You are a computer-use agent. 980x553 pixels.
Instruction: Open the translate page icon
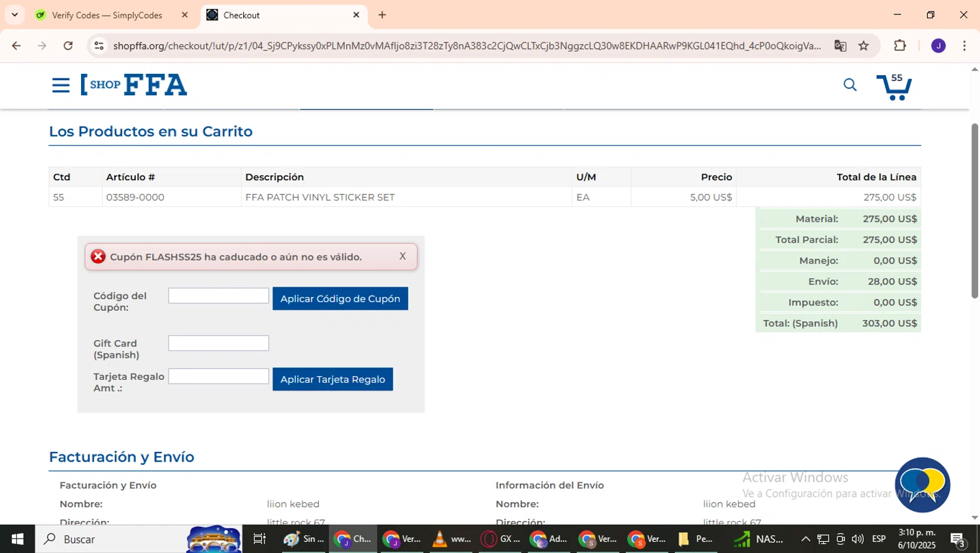(840, 46)
